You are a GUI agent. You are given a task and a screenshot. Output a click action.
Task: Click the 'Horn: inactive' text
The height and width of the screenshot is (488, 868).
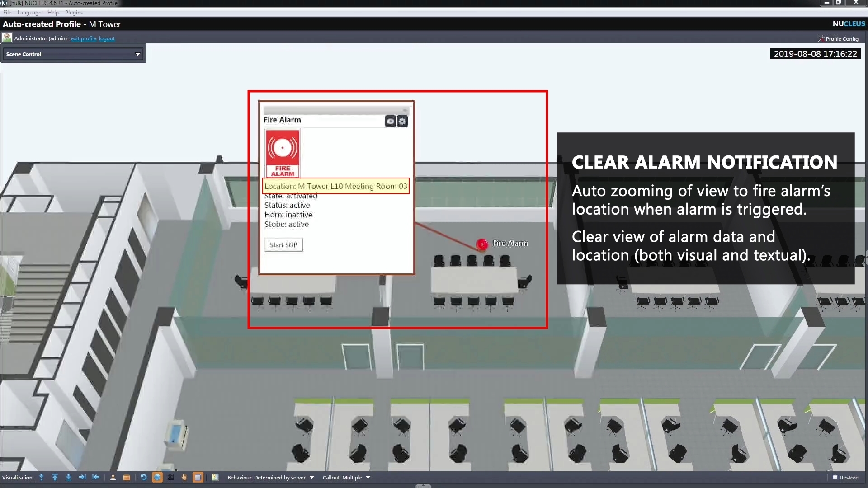pos(288,215)
